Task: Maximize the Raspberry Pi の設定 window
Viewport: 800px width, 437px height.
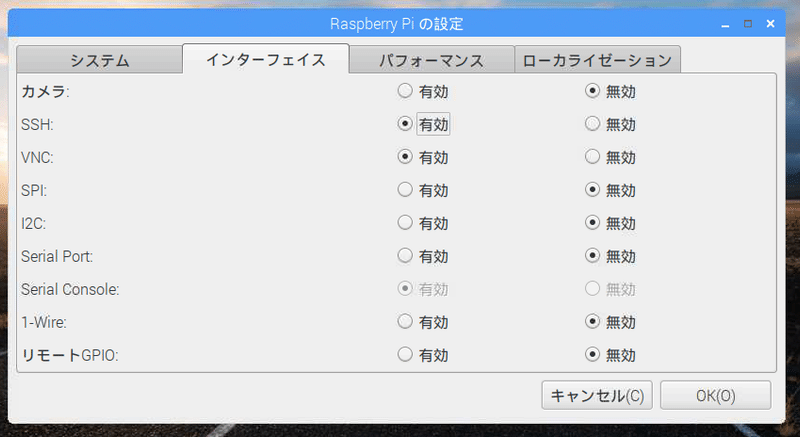Action: 748,24
